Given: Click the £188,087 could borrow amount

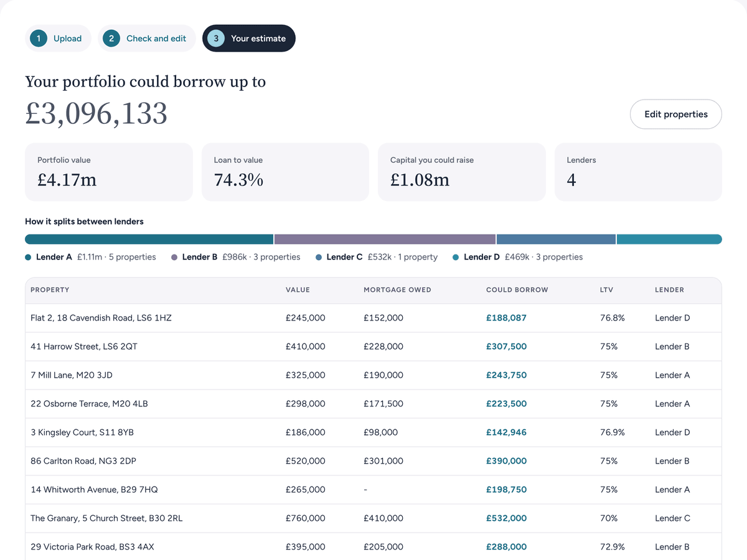Looking at the screenshot, I should 506,318.
